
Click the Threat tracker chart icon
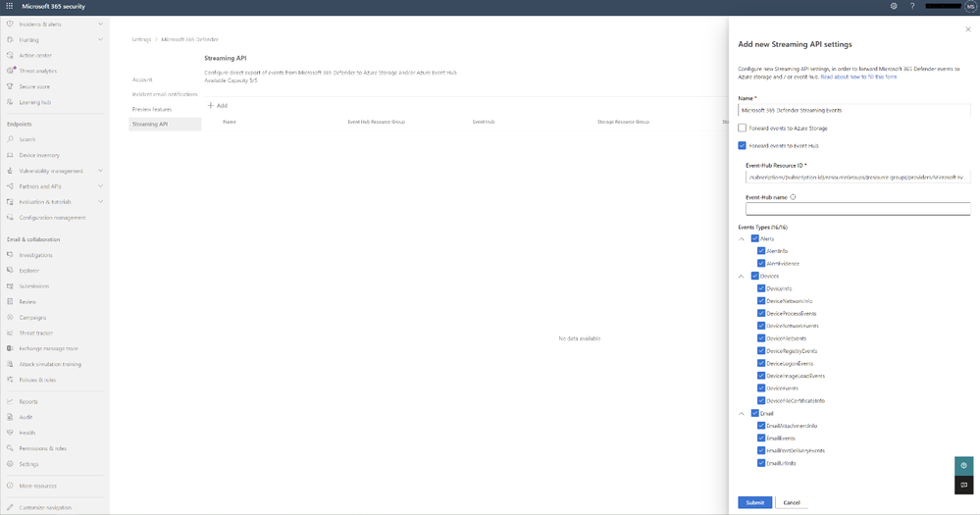click(x=10, y=334)
